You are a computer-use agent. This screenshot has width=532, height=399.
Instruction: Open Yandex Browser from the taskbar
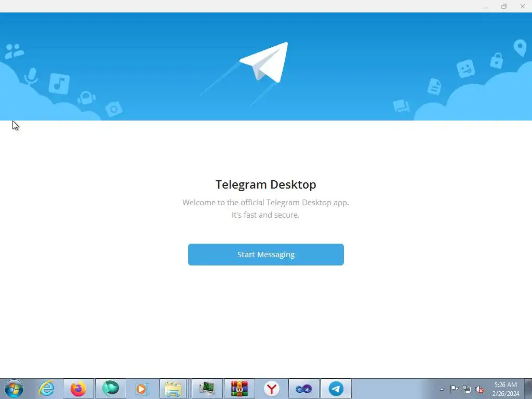point(271,389)
